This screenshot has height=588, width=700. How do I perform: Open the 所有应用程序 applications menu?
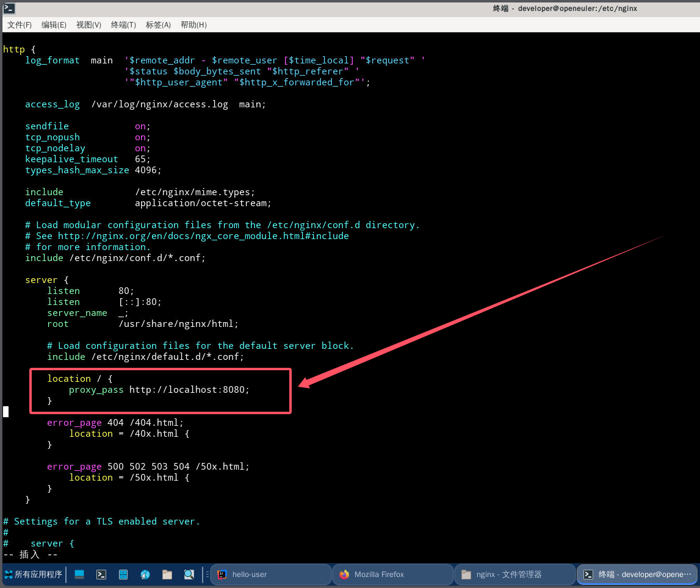pyautogui.click(x=34, y=575)
